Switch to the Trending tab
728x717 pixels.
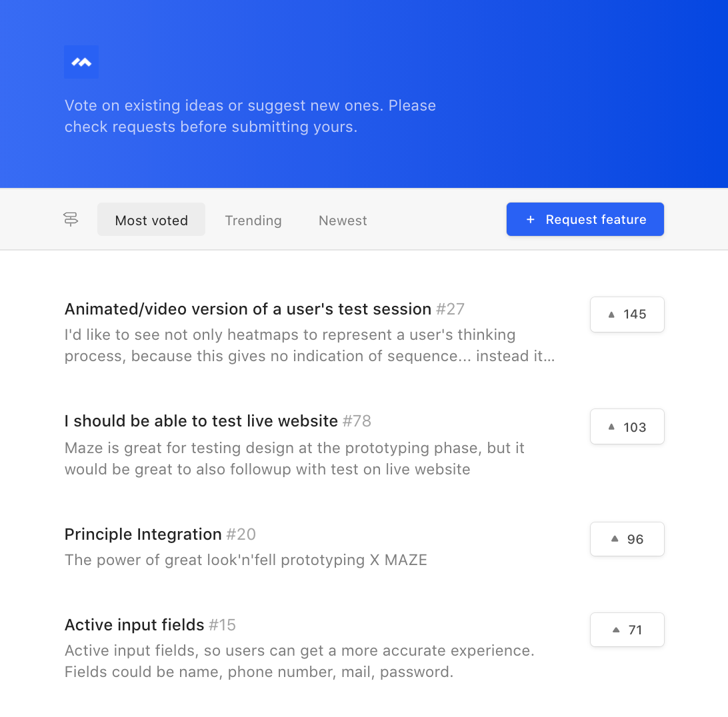[253, 221]
